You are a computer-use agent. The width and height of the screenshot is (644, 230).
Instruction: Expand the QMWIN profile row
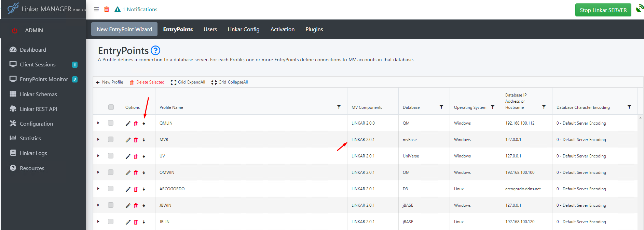98,172
